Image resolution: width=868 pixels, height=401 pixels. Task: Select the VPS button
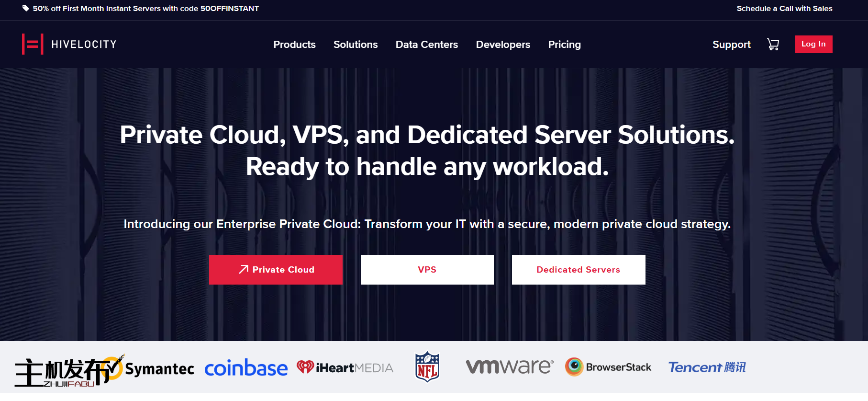tap(427, 270)
